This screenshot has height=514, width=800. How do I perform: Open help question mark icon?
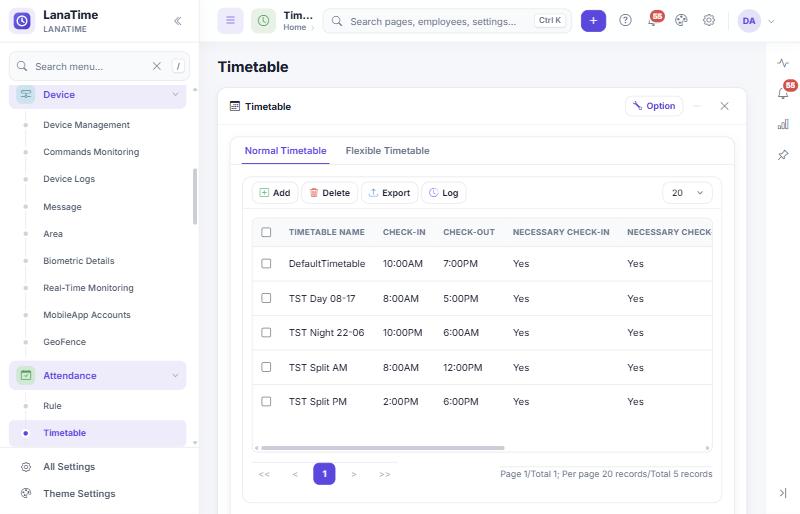(x=625, y=20)
